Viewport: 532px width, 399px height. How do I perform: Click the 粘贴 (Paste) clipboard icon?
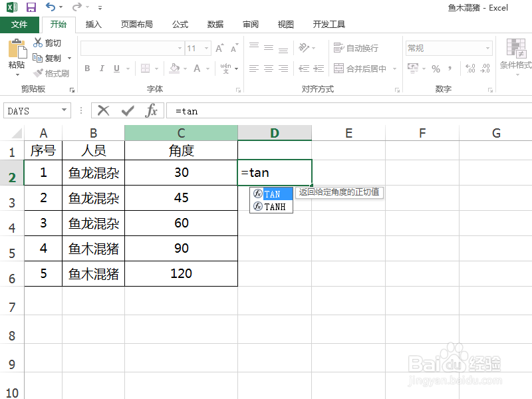(17, 49)
